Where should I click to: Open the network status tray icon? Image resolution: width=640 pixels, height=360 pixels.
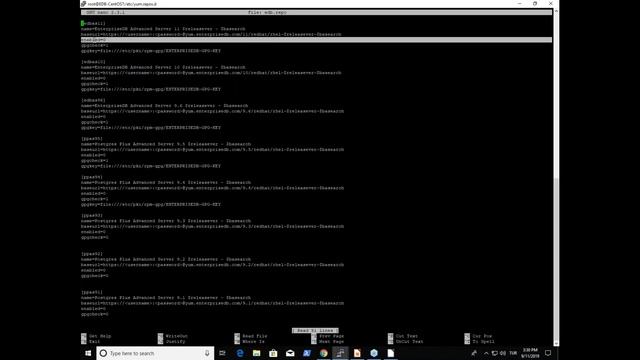494,353
